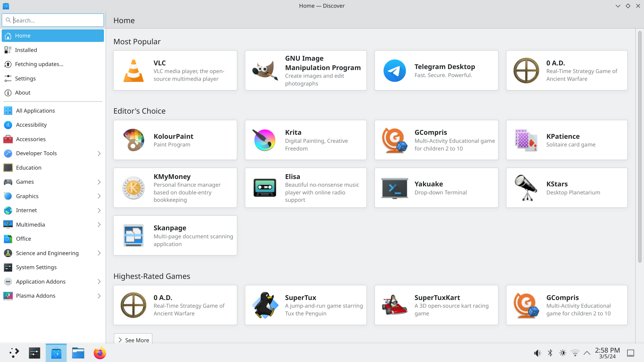Viewport: 644px width, 362px height.
Task: Click the SuperTux penguin icon
Action: coord(265,305)
